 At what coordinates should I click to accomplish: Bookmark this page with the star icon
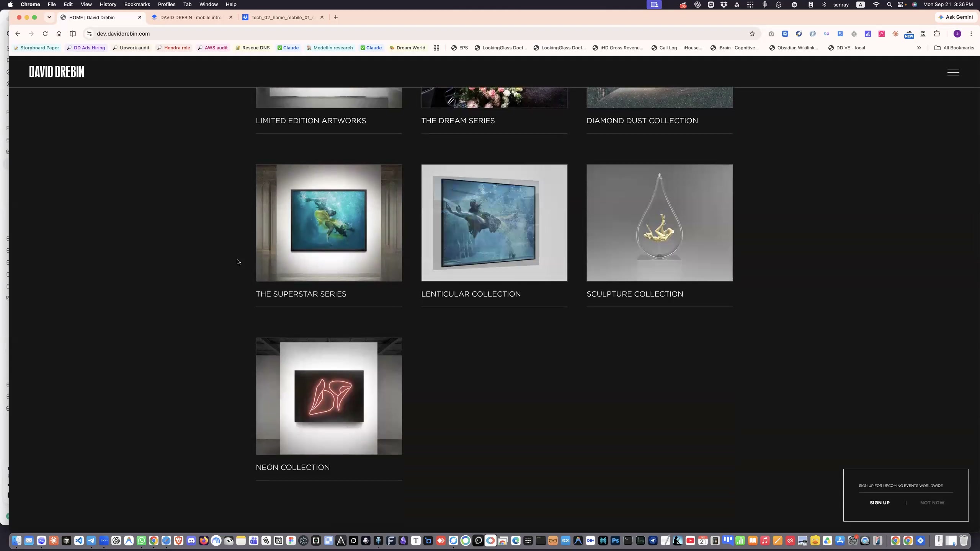[x=752, y=34]
